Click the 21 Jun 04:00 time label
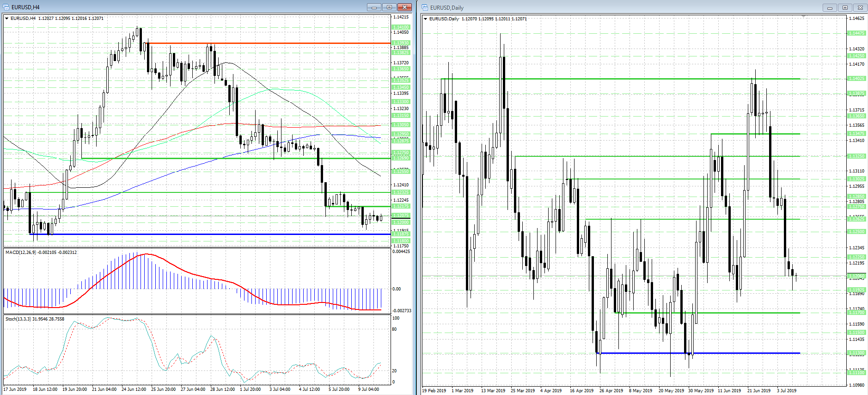The width and height of the screenshot is (868, 395). [104, 389]
